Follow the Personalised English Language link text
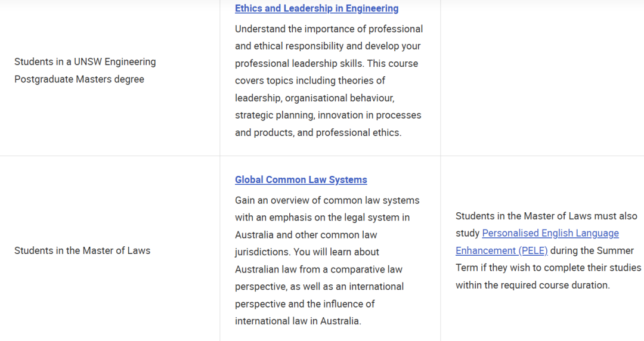Image resolution: width=644 pixels, height=341 pixels. coord(550,233)
